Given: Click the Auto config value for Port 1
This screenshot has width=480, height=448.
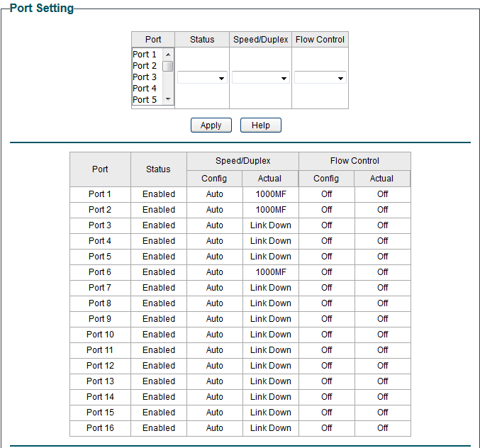Looking at the screenshot, I should click(x=215, y=194).
